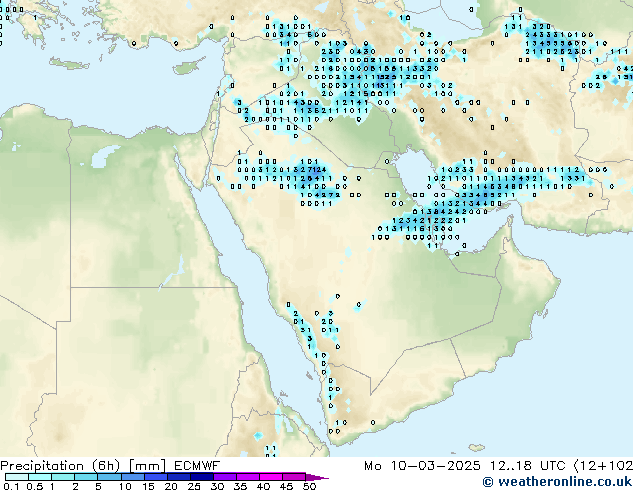Click the '(6h)' interval label

click(106, 466)
